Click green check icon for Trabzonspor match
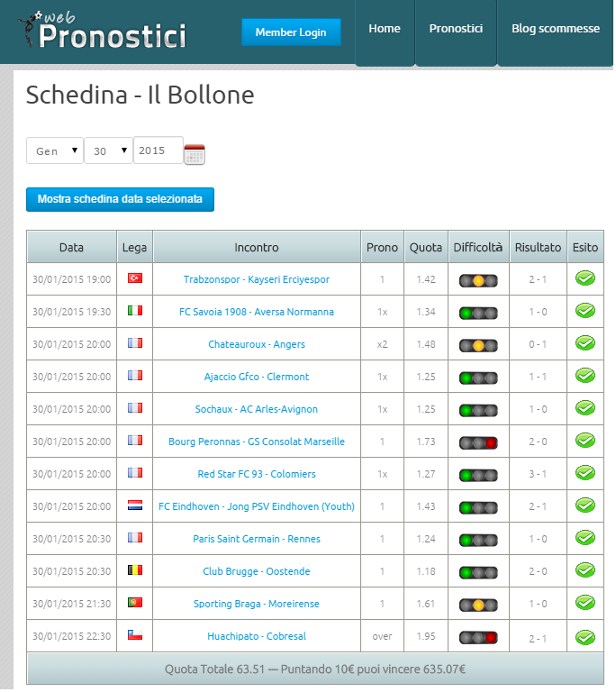The height and width of the screenshot is (692, 616). click(585, 278)
